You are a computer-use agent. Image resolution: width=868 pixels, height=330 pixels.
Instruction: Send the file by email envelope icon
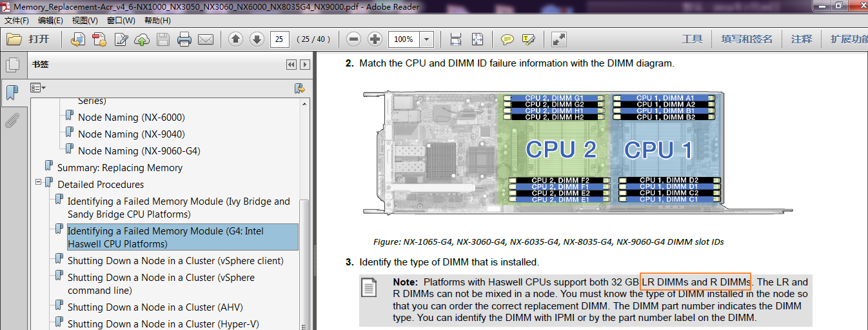(206, 39)
